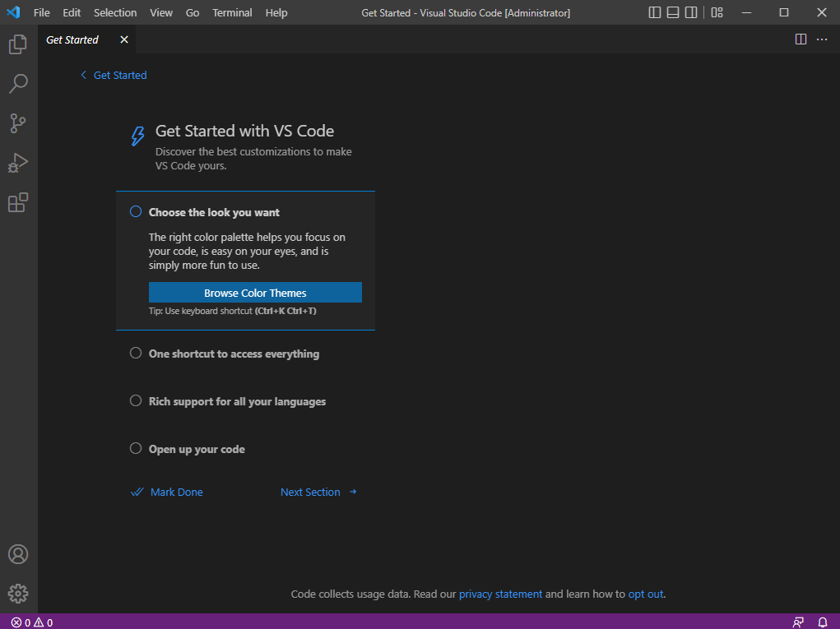Screen dimensions: 840x629
Task: Toggle Secondary Side Bar layout icon
Action: click(691, 12)
